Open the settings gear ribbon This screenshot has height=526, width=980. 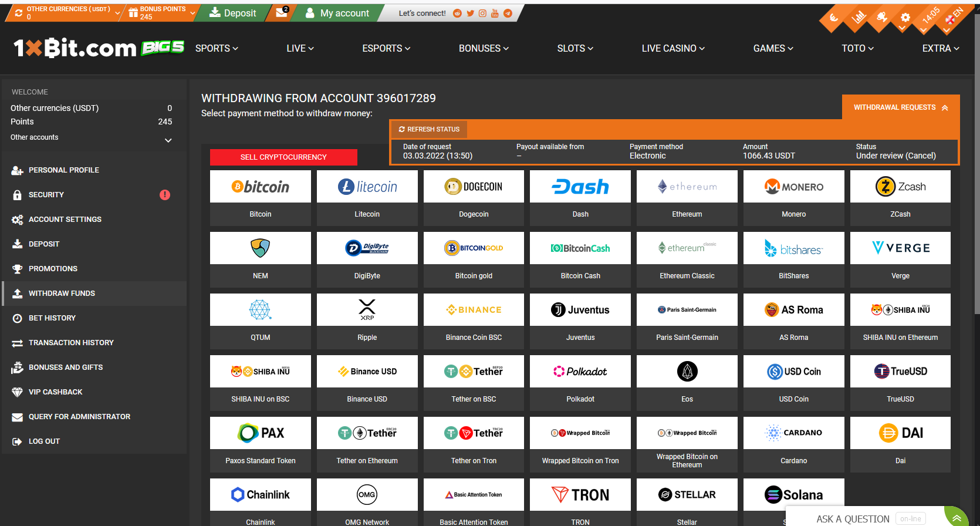[x=905, y=18]
